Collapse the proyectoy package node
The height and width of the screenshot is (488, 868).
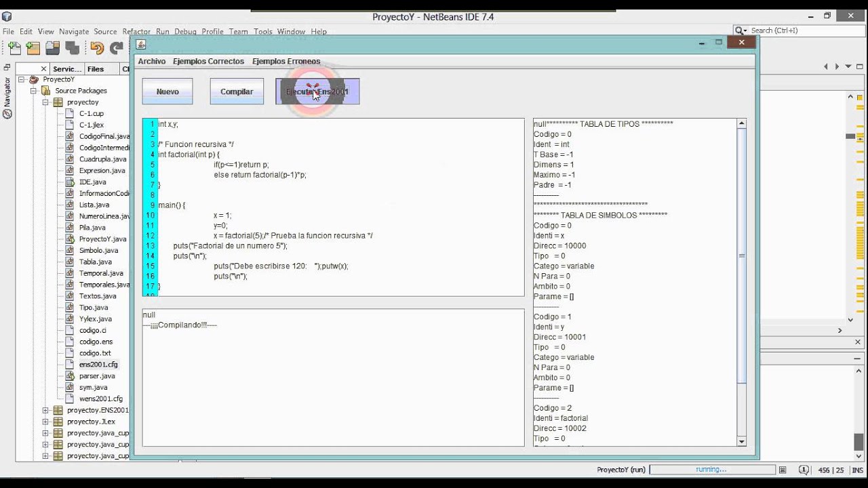coord(45,102)
